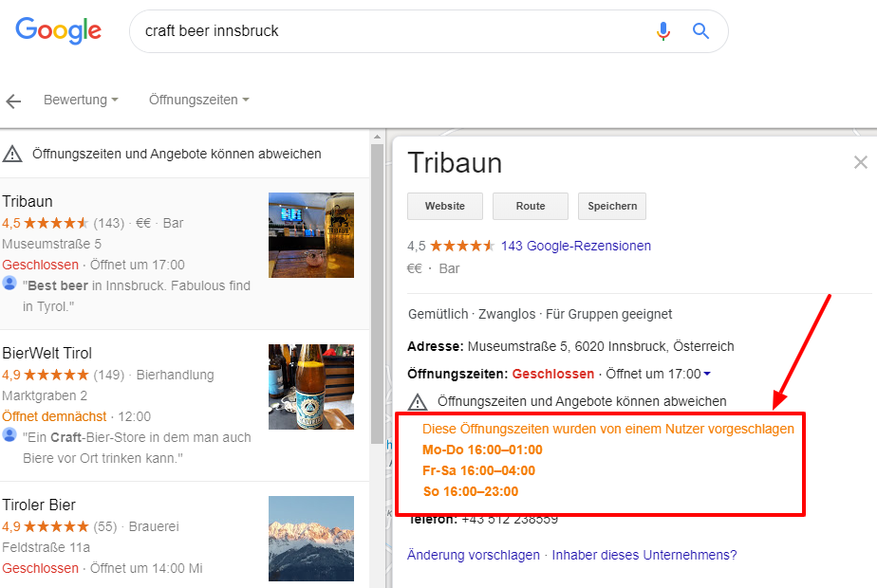This screenshot has width=877, height=588.
Task: Click the address 'Museumstraße 5' in list
Action: (x=51, y=244)
